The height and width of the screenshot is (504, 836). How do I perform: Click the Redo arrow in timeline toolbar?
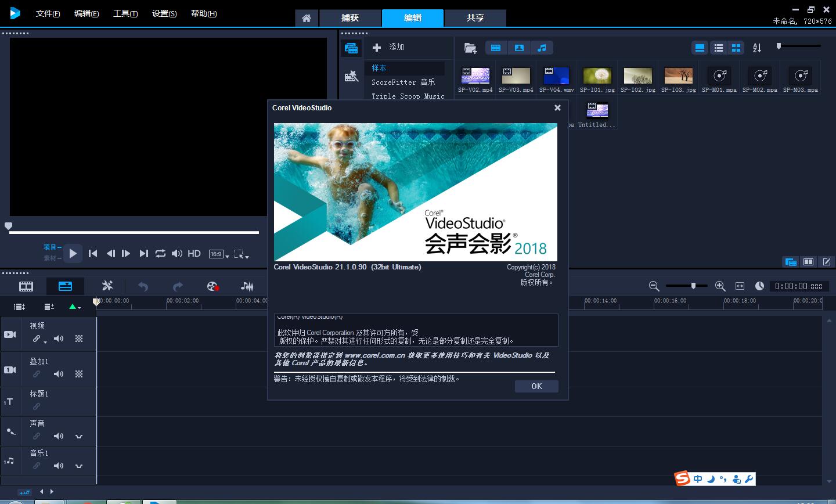point(178,286)
